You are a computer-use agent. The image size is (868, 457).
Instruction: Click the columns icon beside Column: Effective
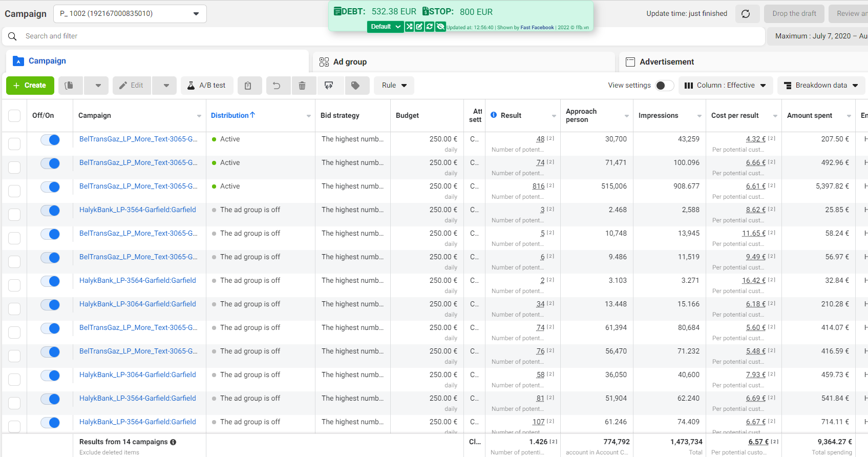click(689, 86)
